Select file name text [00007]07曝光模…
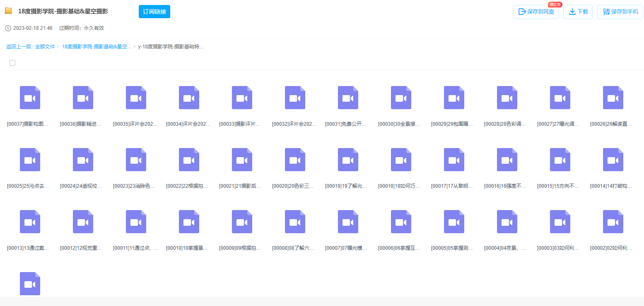Screen dimensions: 644x306 (346, 248)
